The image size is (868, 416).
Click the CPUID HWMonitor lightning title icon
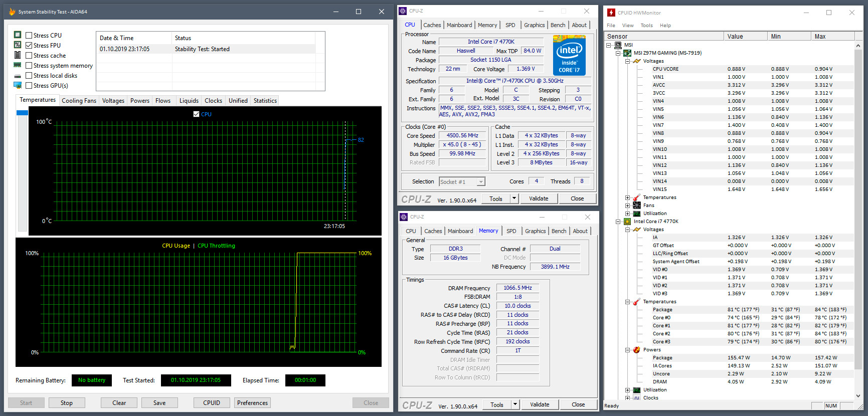pos(611,13)
